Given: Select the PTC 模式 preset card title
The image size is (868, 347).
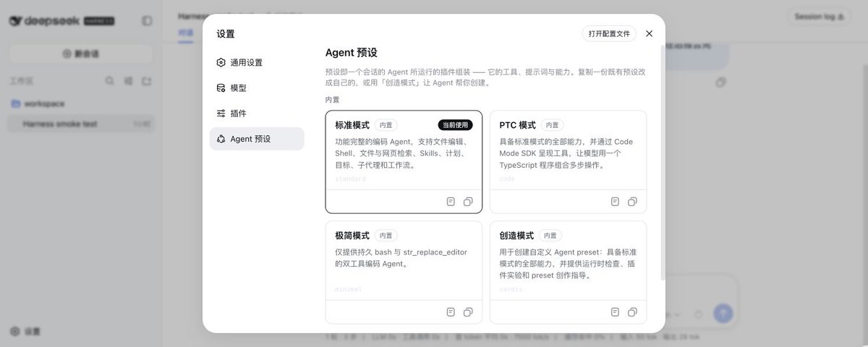Looking at the screenshot, I should point(517,125).
